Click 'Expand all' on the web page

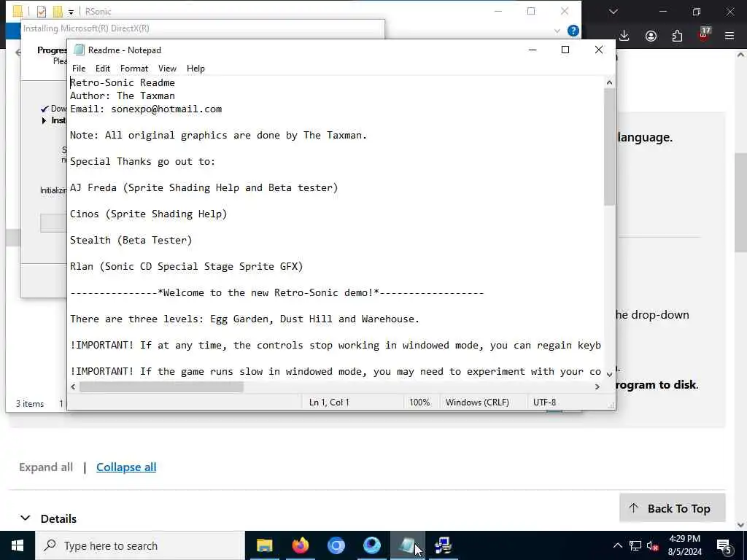[x=46, y=467]
